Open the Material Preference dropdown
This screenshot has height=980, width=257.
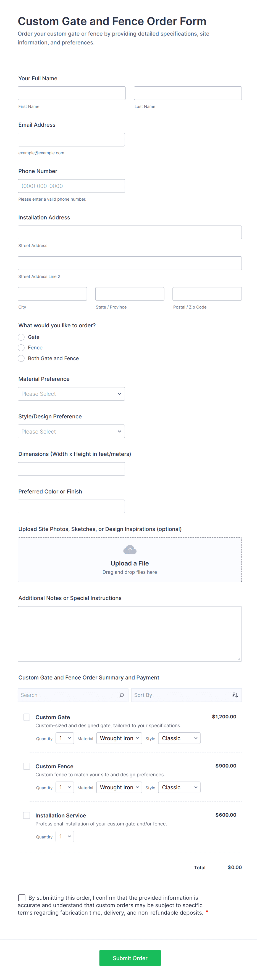coord(71,394)
